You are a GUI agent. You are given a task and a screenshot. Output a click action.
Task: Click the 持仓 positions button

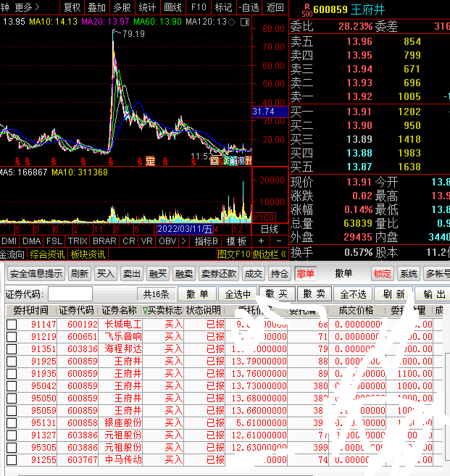280,274
